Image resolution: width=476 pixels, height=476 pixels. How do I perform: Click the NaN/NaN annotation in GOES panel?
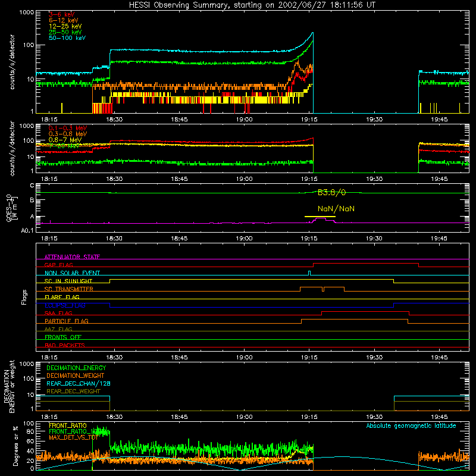pos(336,209)
